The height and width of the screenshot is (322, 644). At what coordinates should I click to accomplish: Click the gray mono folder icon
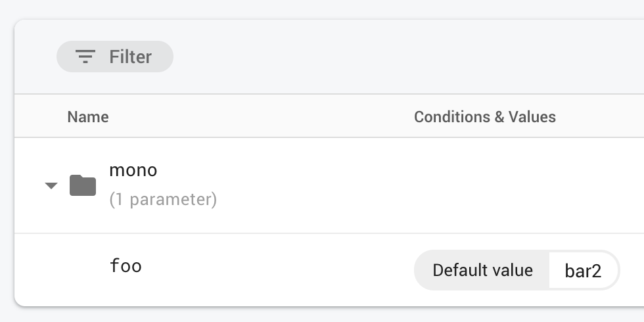83,185
